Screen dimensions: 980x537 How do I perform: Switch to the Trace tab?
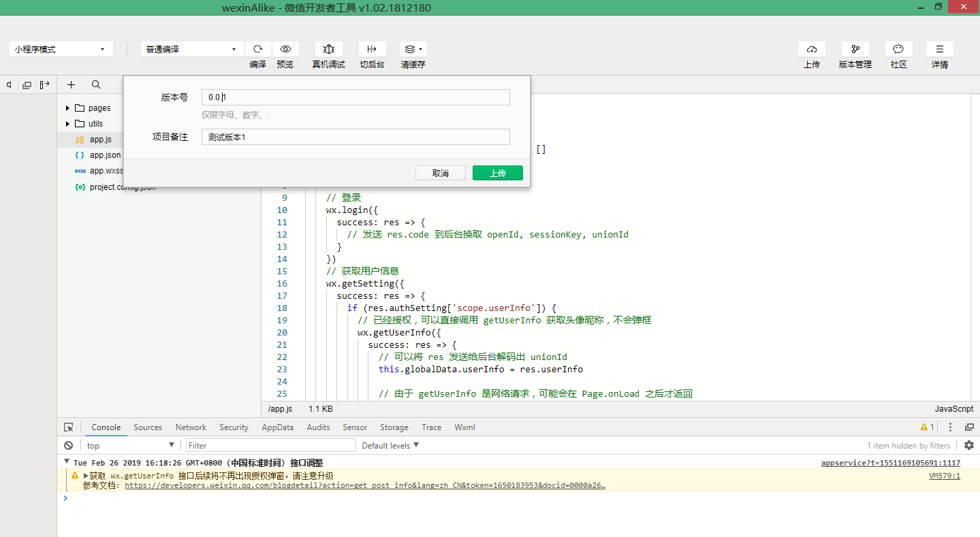coord(432,427)
